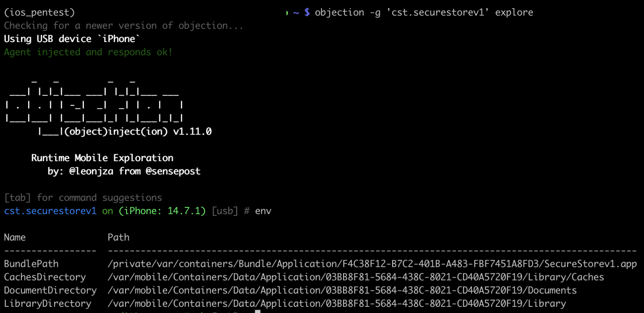Image resolution: width=644 pixels, height=313 pixels.
Task: Click the blue cst.securestorev1 prompt name
Action: point(50,211)
